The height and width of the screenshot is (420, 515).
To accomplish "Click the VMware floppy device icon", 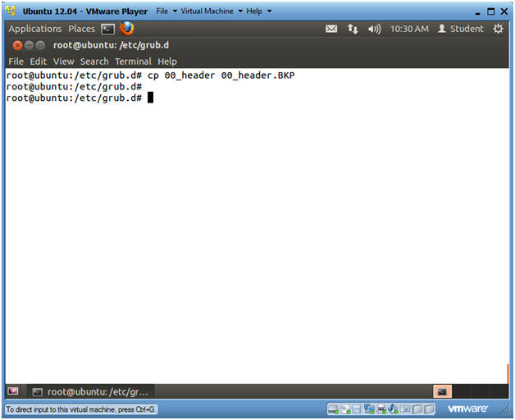I will 357,409.
